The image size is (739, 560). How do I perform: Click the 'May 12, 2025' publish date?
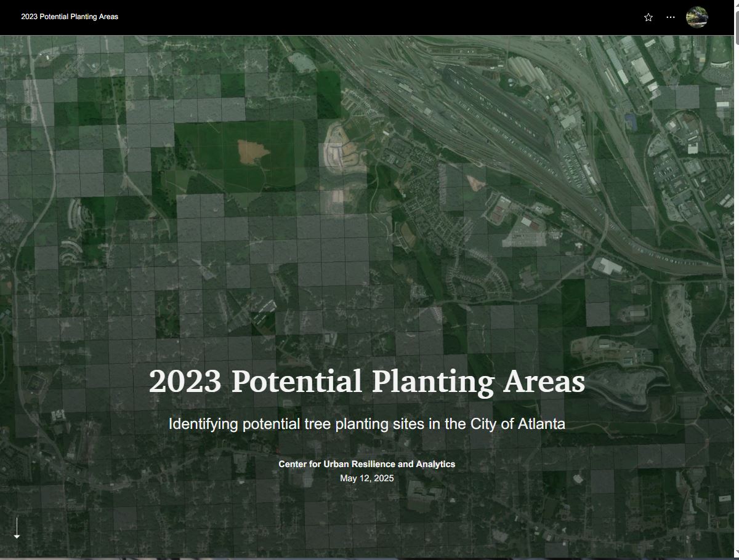(x=366, y=478)
